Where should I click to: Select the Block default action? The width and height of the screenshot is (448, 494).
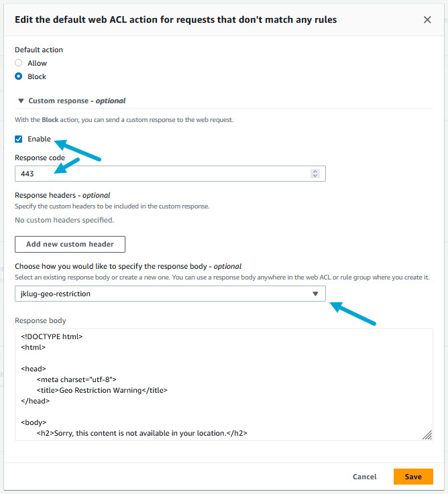[x=19, y=76]
